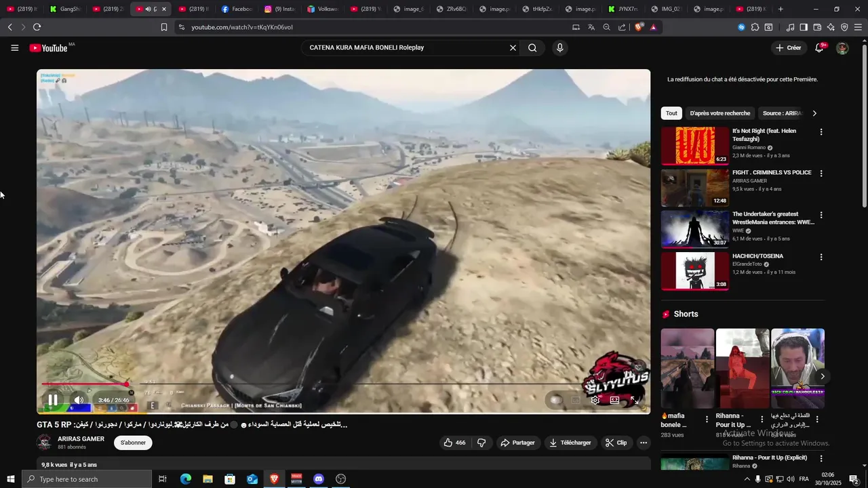Viewport: 868px width, 488px height.
Task: Open Brave Rewards triangle icon
Action: tap(653, 27)
